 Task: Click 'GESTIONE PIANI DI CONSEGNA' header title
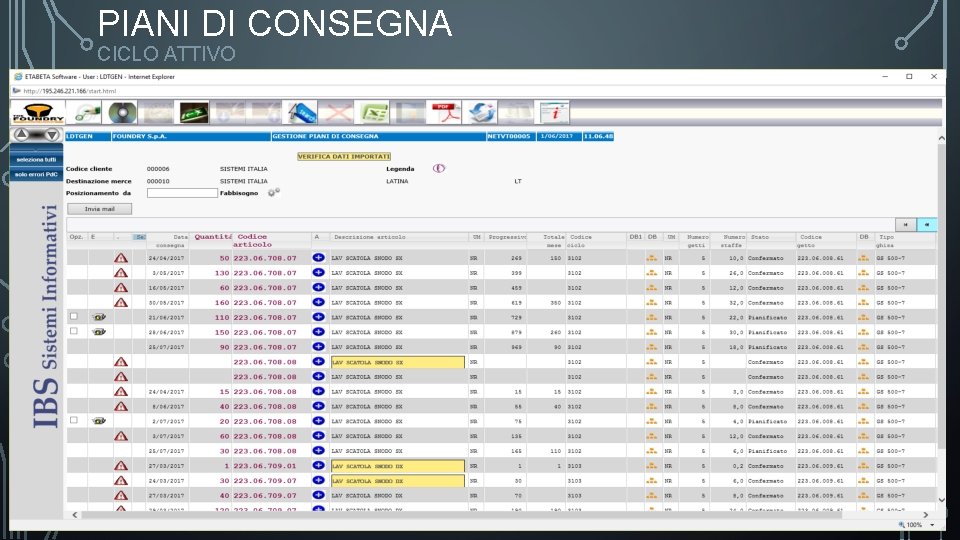click(325, 137)
